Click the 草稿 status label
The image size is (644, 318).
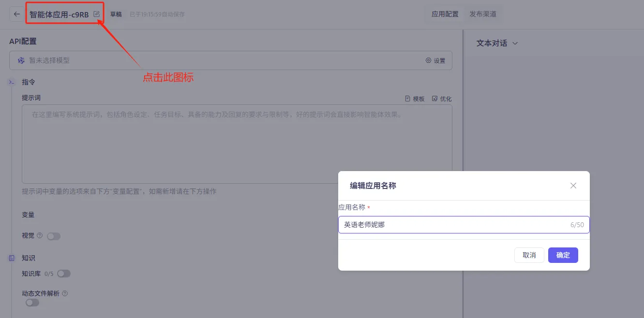pos(116,14)
